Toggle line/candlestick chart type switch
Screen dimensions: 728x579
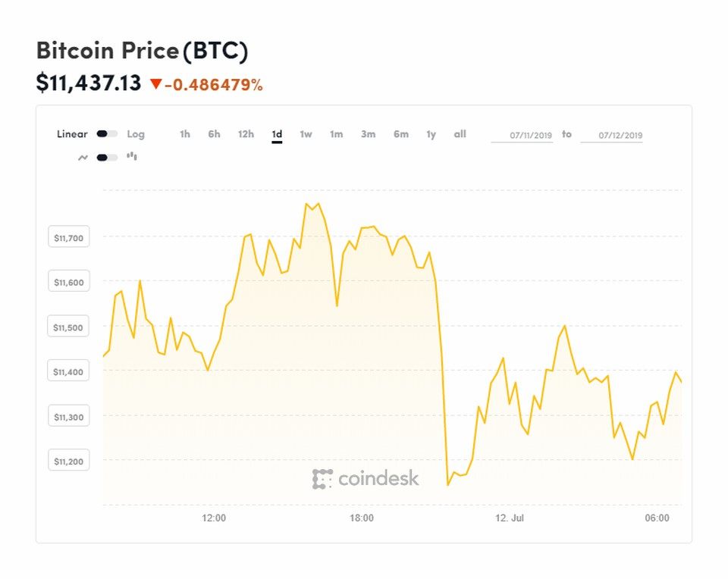107,158
